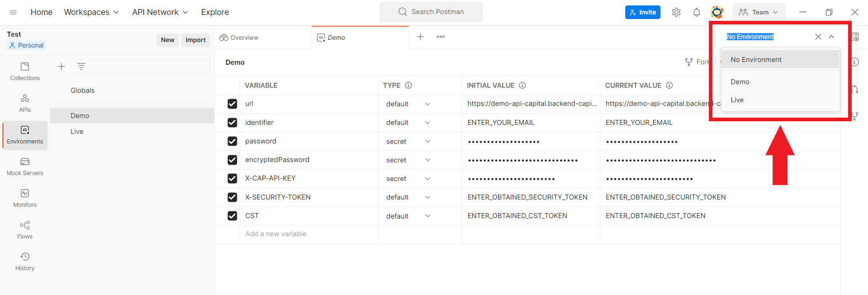This screenshot has height=295, width=868.
Task: Open Postman settings gear icon
Action: (x=676, y=12)
